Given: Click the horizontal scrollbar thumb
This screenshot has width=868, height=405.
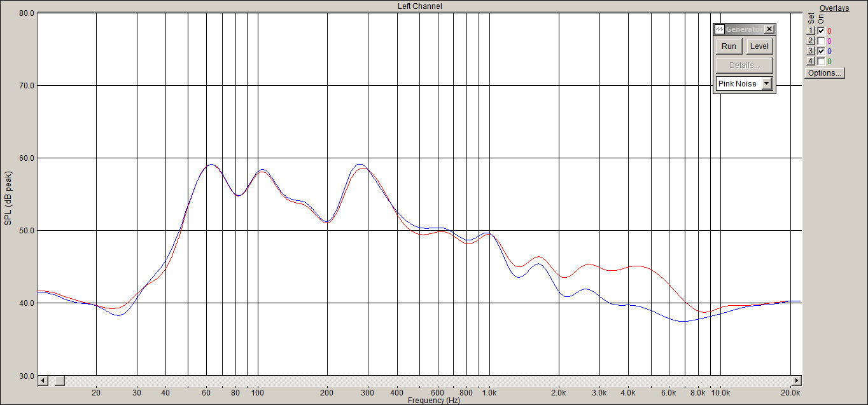Looking at the screenshot, I should click(x=59, y=381).
